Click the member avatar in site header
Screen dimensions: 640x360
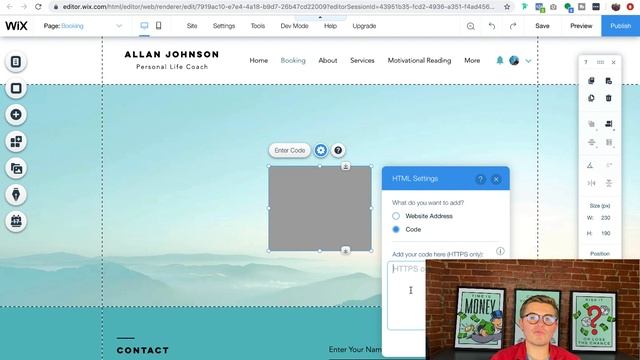click(514, 60)
